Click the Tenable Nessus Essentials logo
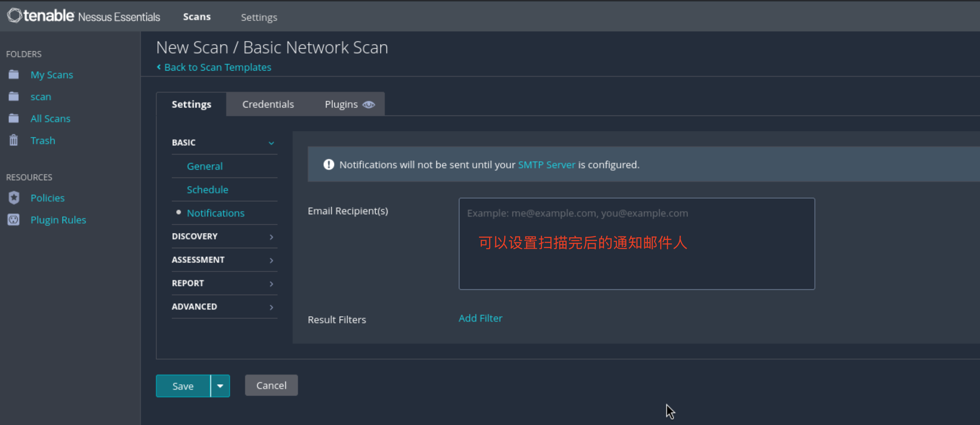Screen dimensions: 980x425 pos(83,16)
